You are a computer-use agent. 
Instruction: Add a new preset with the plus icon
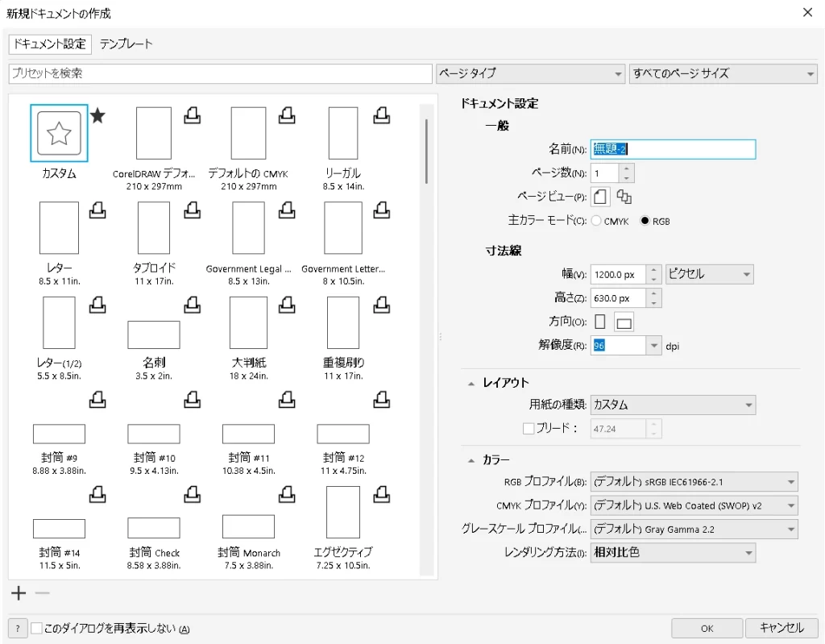(x=17, y=592)
